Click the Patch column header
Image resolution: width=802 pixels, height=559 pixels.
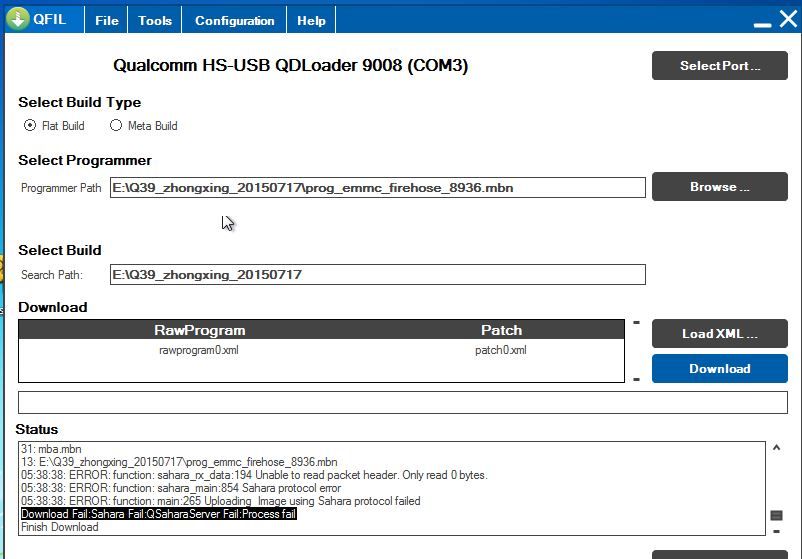click(501, 330)
